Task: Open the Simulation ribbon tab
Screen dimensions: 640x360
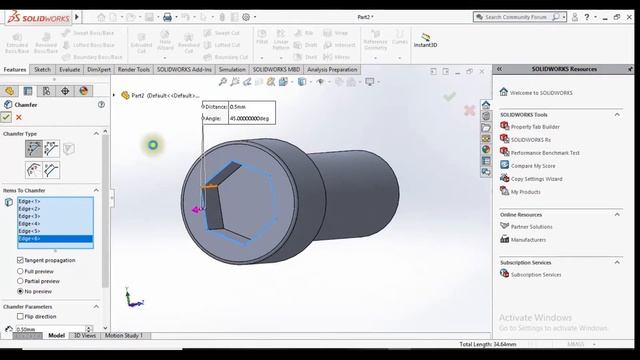Action: point(232,70)
